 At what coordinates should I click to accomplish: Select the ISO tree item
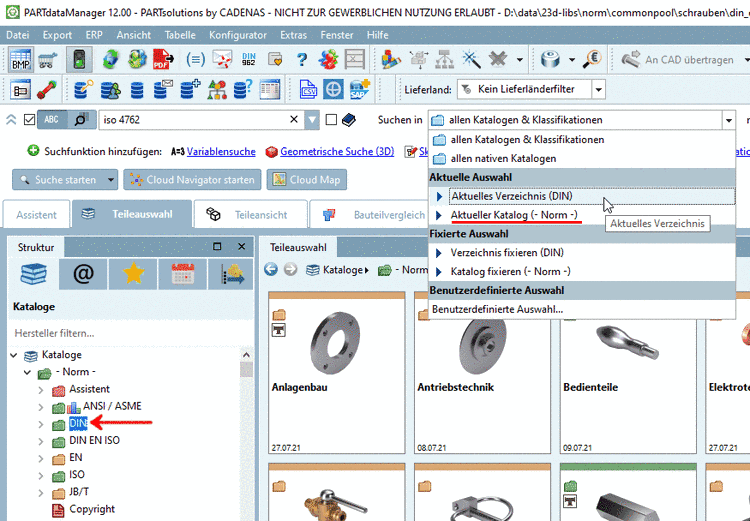(x=77, y=475)
